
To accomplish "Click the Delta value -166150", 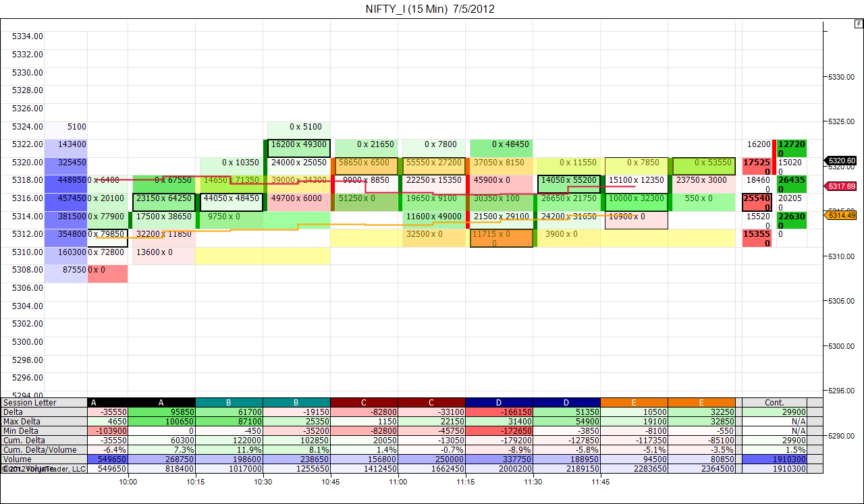I will click(499, 412).
